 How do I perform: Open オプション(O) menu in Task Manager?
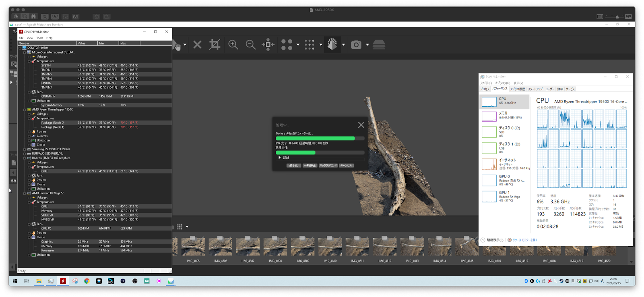[x=502, y=83]
